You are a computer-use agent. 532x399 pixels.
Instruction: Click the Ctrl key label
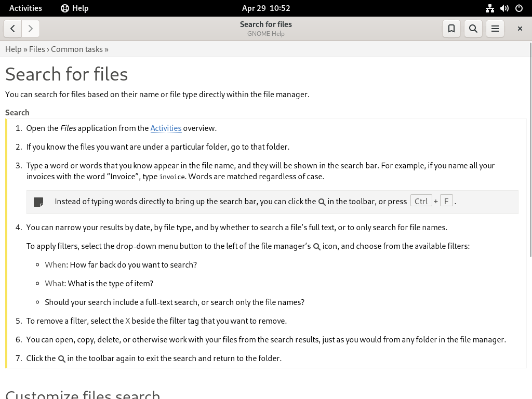(x=421, y=201)
